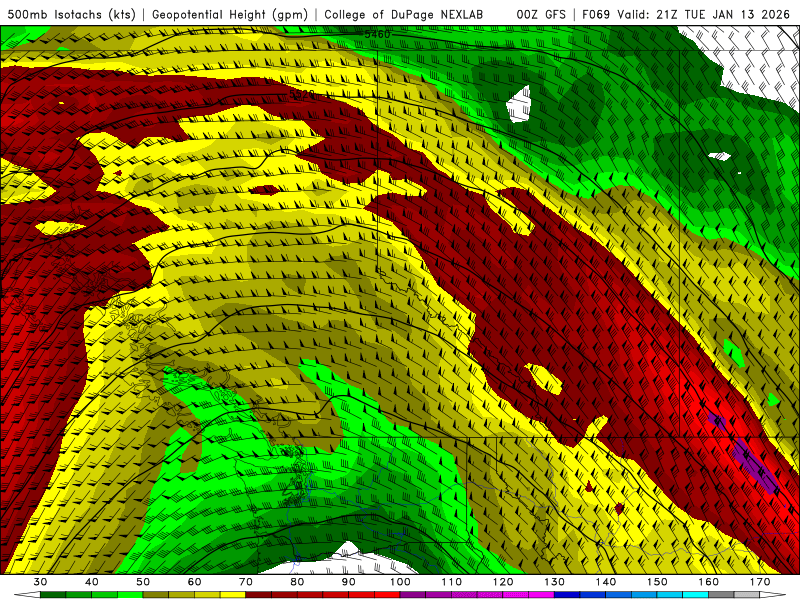Image resolution: width=800 pixels, height=600 pixels.
Task: Click the 60 knot legend value
Action: click(x=194, y=582)
